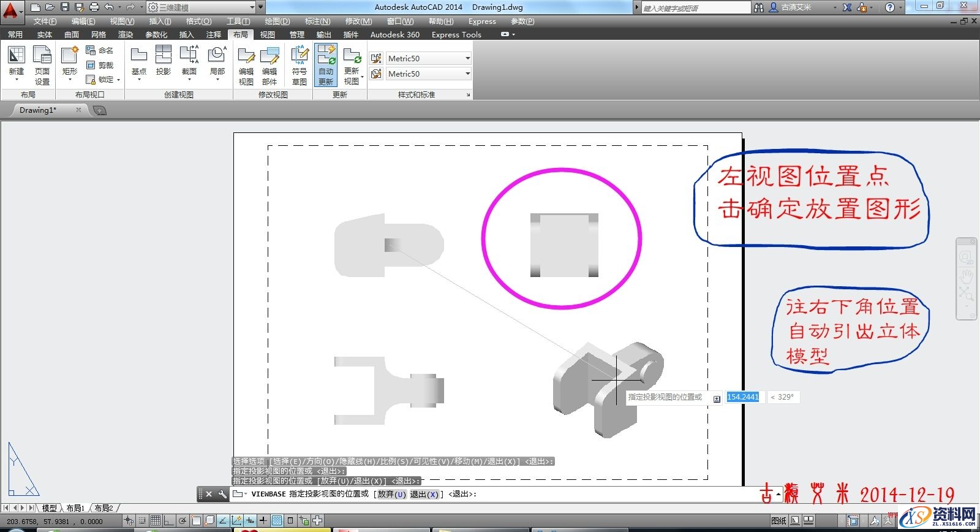Expand the first Metric50 style dropdown

click(467, 58)
